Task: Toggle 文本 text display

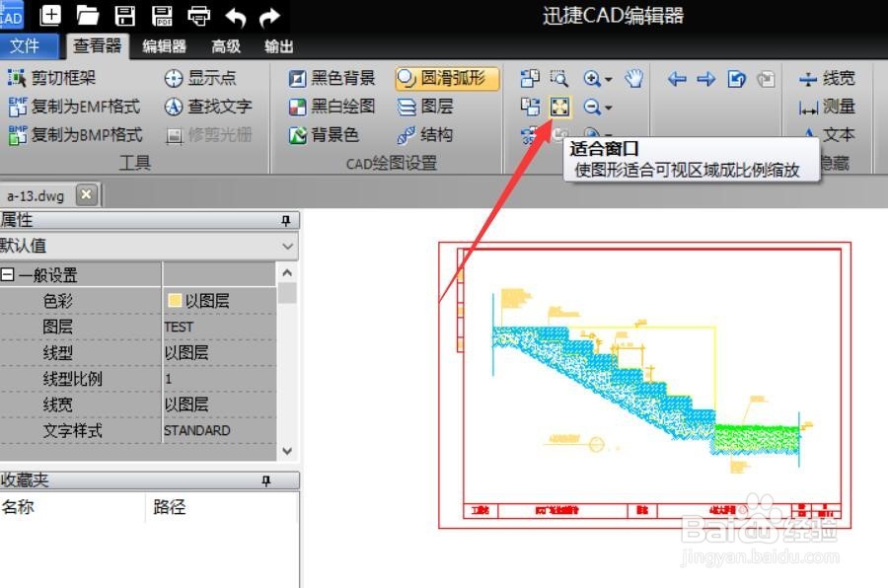Action: (830, 135)
